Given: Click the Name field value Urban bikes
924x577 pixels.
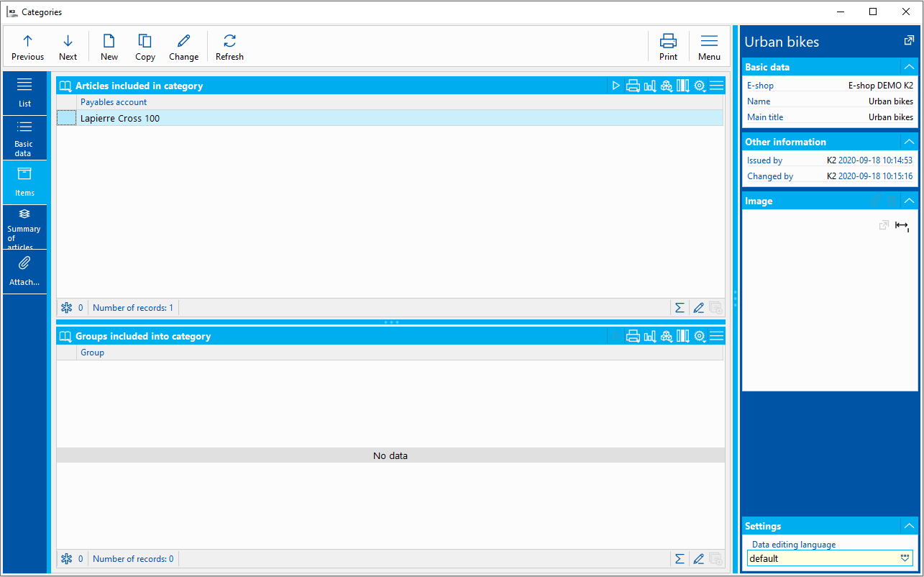Looking at the screenshot, I should pos(891,101).
